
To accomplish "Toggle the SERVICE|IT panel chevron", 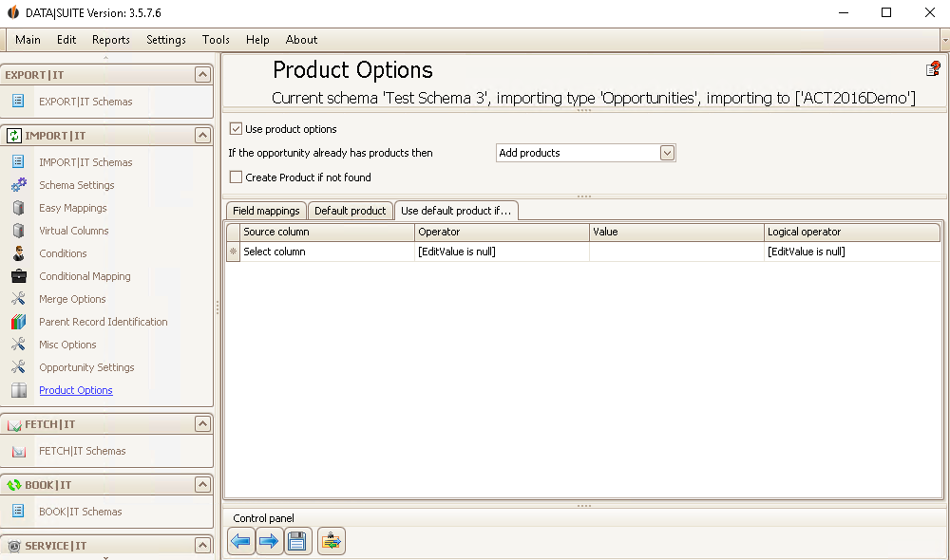I will point(202,546).
